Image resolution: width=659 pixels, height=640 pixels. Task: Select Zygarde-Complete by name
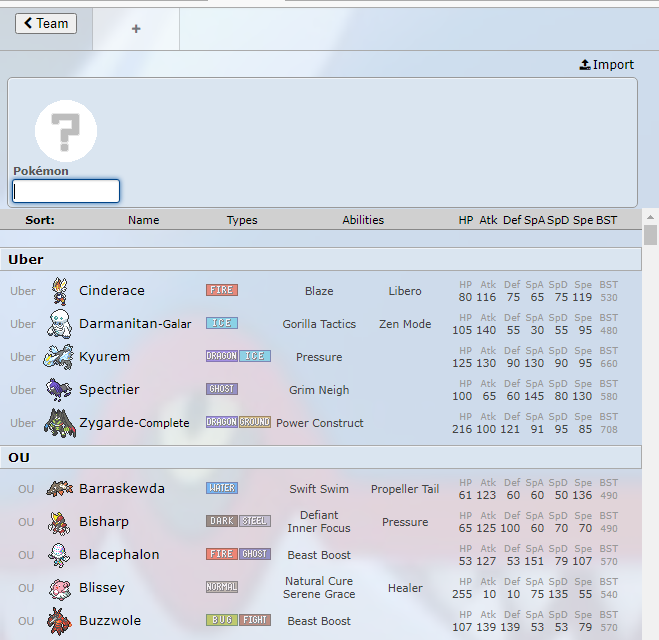(134, 422)
